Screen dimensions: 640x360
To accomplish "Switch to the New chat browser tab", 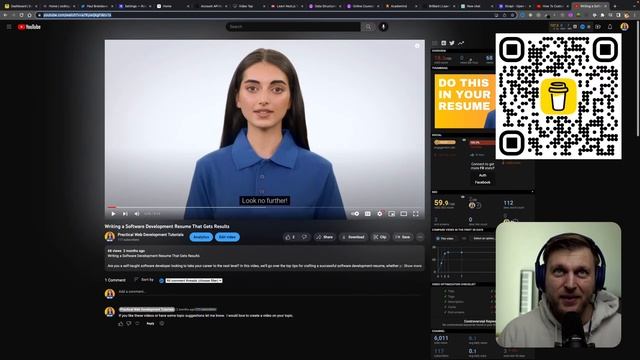I will [x=476, y=7].
